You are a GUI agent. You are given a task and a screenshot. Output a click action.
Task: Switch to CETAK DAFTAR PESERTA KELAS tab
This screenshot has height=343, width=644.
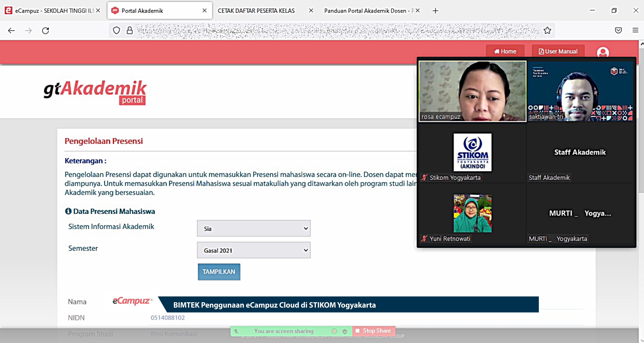[266, 10]
